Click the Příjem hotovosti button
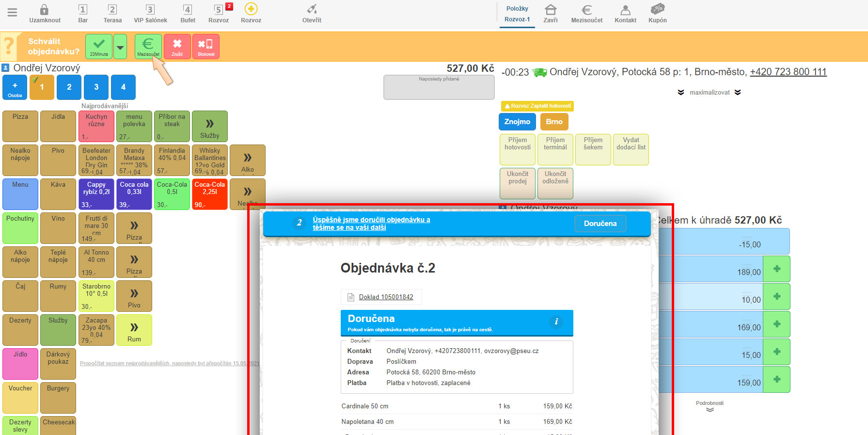The image size is (868, 435). pos(517,150)
